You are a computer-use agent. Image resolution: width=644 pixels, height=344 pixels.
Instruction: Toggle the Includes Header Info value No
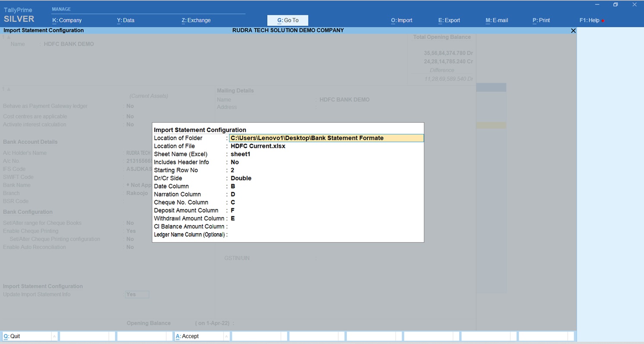pyautogui.click(x=235, y=162)
